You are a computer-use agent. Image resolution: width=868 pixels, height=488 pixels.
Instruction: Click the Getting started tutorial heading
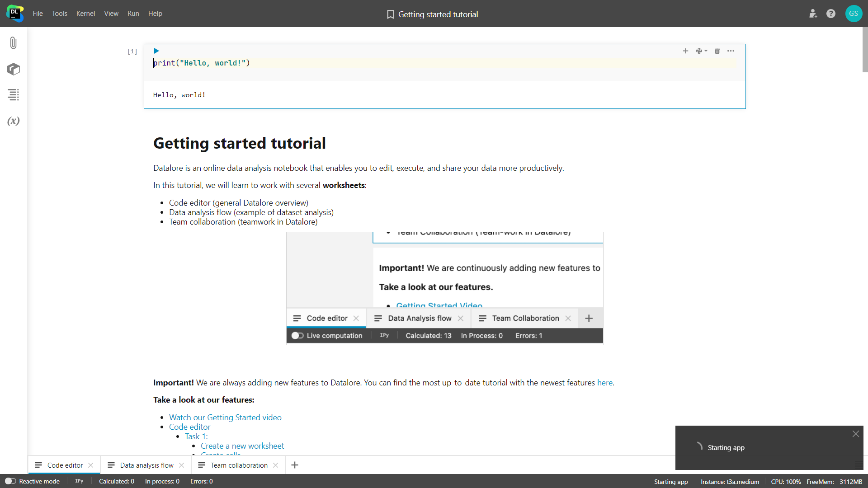coord(240,143)
